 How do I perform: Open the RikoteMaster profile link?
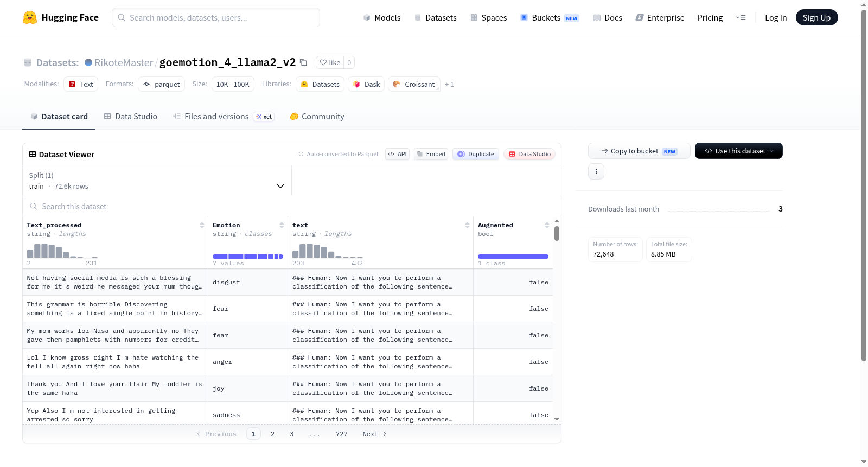[124, 62]
